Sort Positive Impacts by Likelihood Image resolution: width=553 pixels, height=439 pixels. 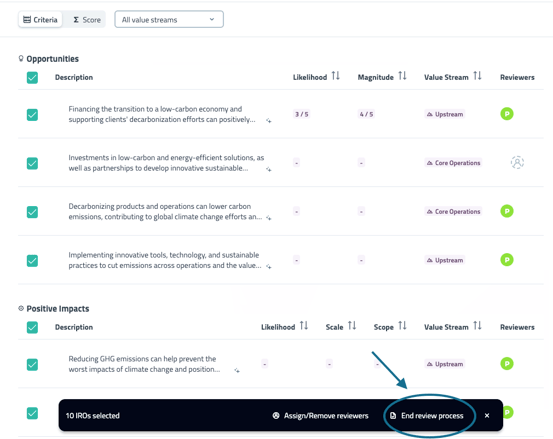pos(304,326)
